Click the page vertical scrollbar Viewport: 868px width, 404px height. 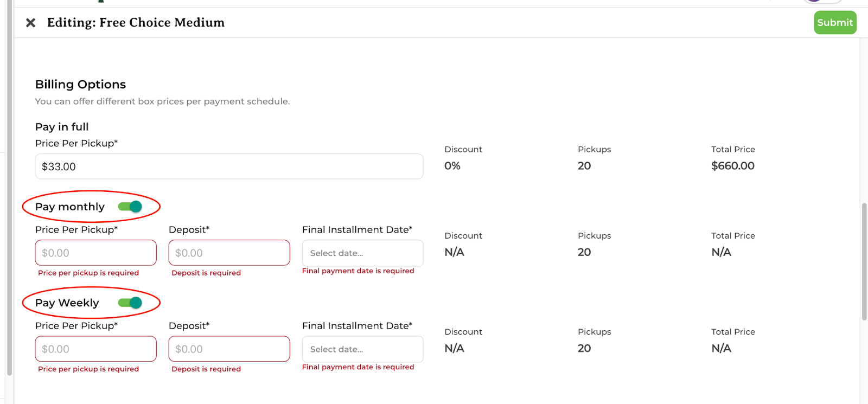tap(864, 261)
